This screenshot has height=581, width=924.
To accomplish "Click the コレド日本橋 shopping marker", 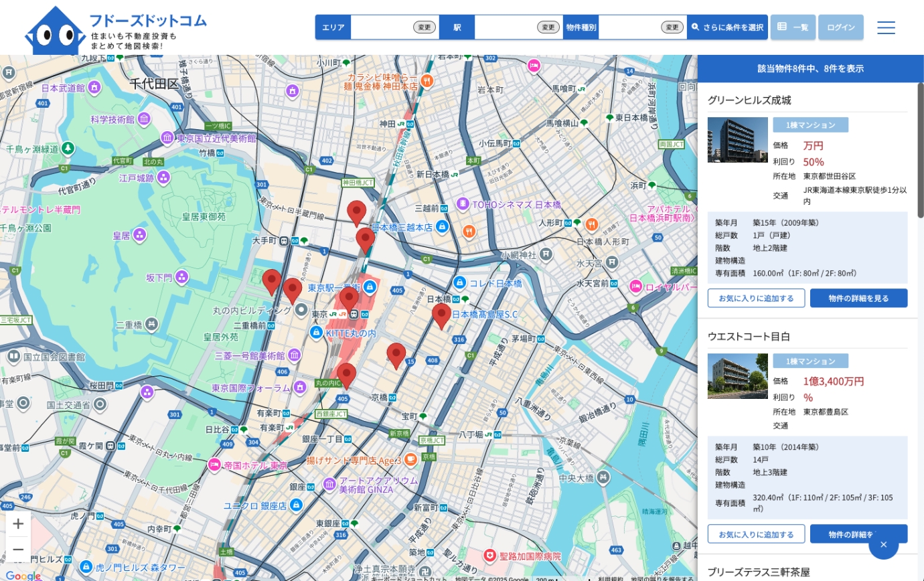I will pos(460,283).
